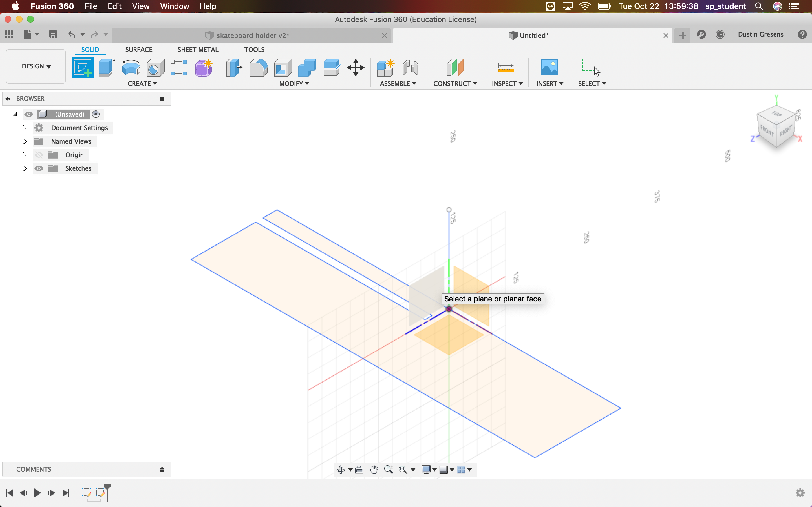Select the New Component tool
The width and height of the screenshot is (812, 507).
385,66
